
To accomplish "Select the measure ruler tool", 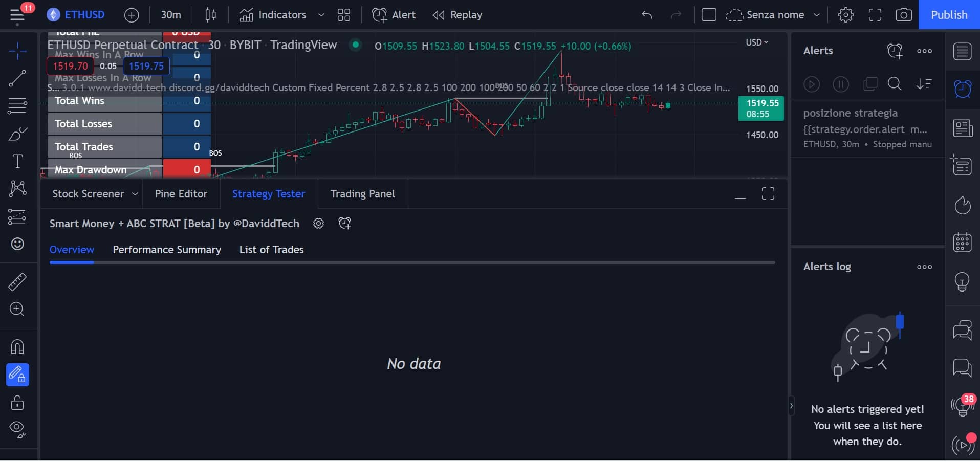I will [x=17, y=282].
